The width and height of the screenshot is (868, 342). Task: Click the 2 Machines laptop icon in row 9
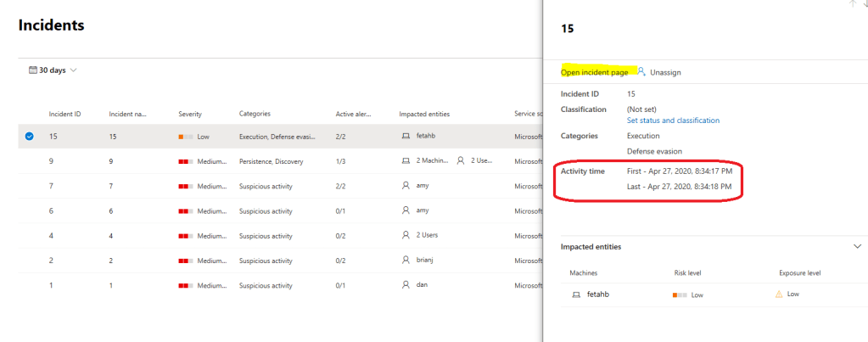(406, 161)
